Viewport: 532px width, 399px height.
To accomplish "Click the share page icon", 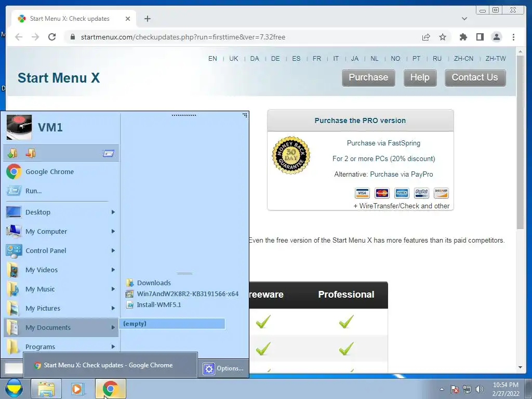I will click(426, 37).
